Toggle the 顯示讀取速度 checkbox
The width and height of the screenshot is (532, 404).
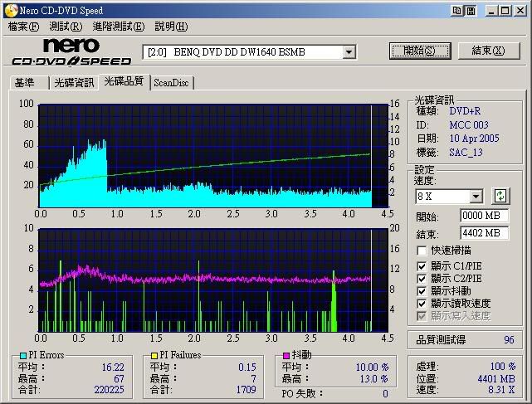[x=422, y=304]
